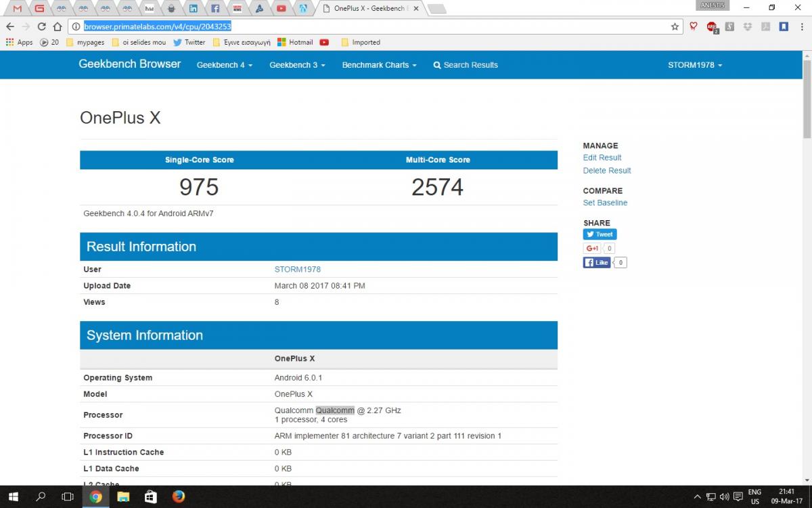The image size is (812, 508).
Task: Click the Android 6.0.1 value
Action: click(x=298, y=378)
